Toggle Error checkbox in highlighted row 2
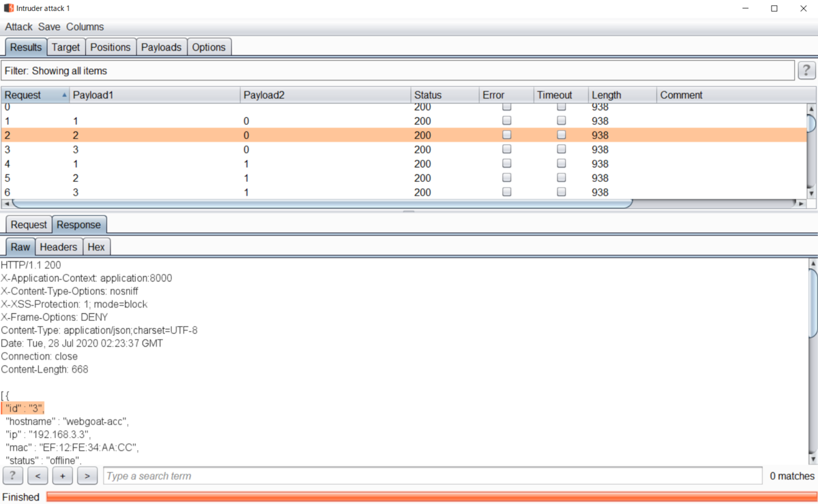Viewport: 818px width, 504px height. 506,135
